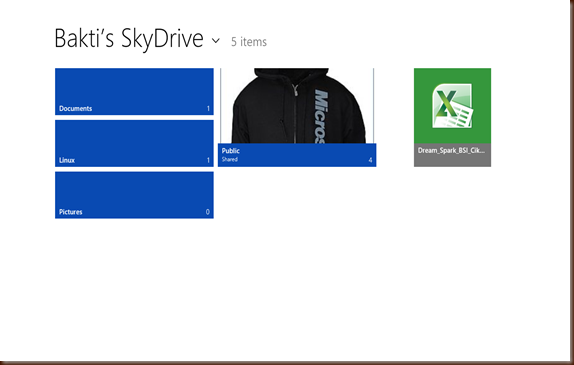This screenshot has width=574, height=365.
Task: Open the Excel file icon
Action: pyautogui.click(x=452, y=106)
